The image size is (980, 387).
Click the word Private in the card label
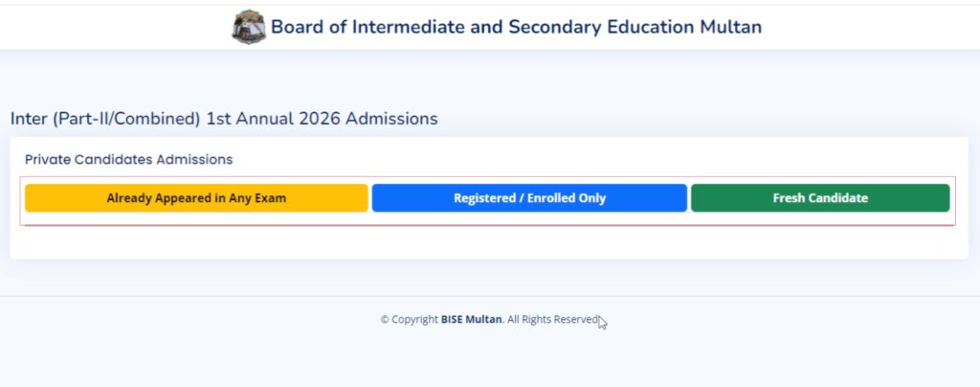click(49, 159)
